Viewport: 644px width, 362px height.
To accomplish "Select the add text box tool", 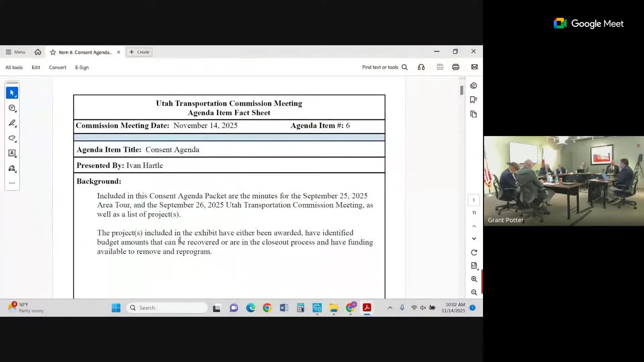I will point(12,153).
